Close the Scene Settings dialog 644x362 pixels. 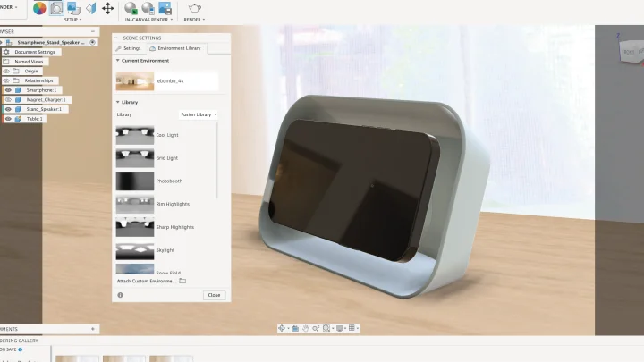pos(214,295)
